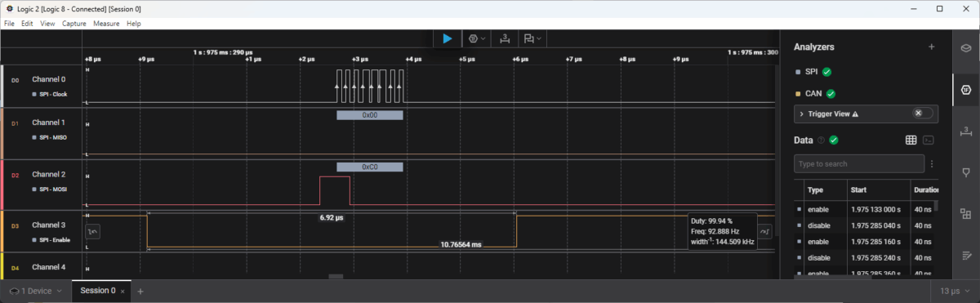
Task: Click the Data green status check icon
Action: 834,140
